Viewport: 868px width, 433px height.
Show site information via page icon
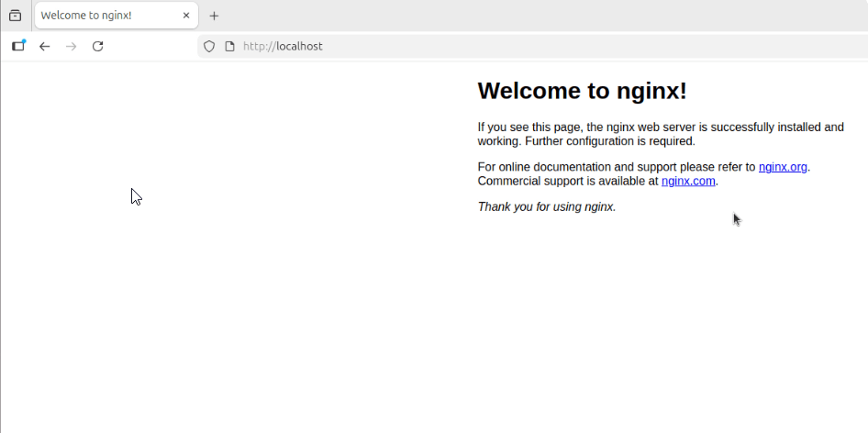[229, 46]
